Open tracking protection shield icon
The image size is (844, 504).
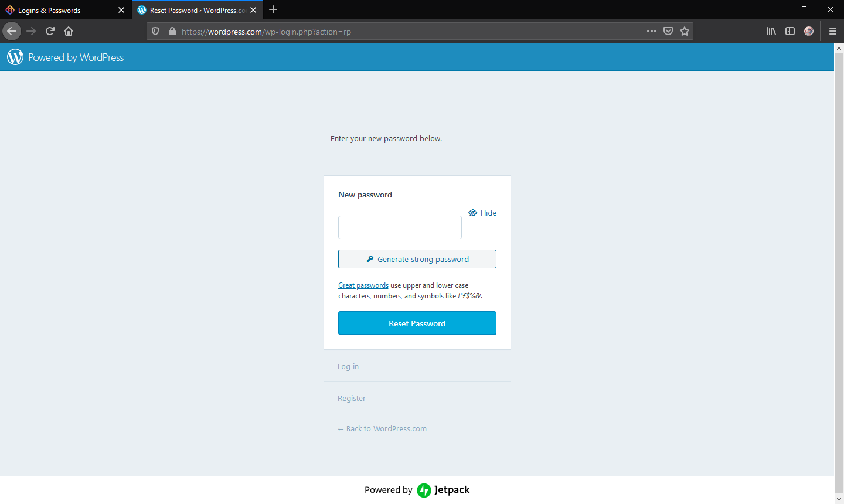pyautogui.click(x=155, y=32)
